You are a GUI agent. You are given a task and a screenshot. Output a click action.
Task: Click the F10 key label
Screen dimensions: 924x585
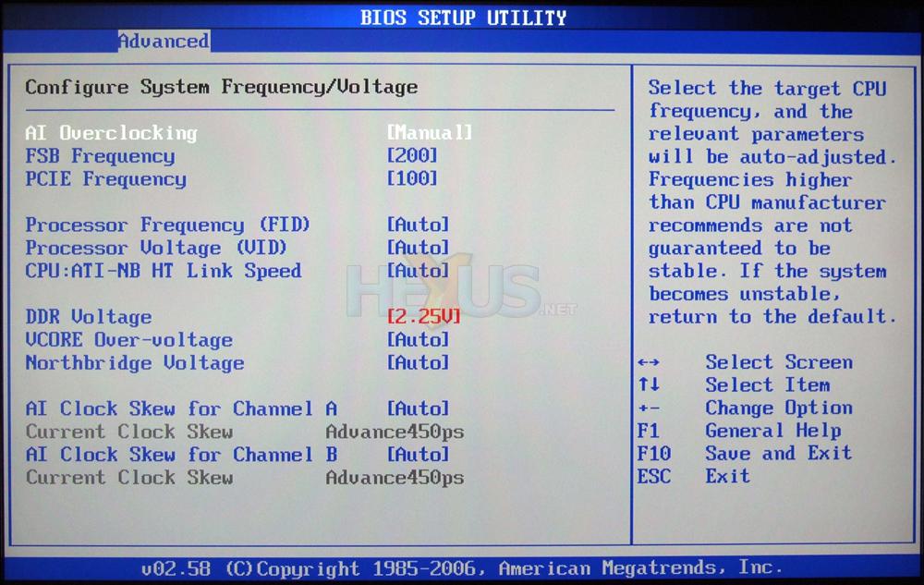tap(654, 454)
